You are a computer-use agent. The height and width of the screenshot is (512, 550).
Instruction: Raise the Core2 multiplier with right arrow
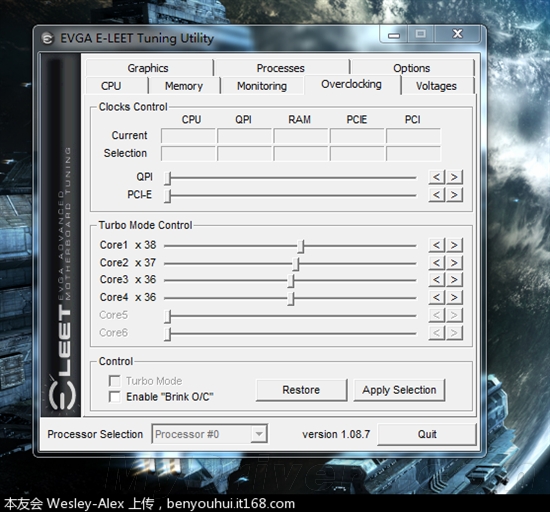click(x=454, y=263)
